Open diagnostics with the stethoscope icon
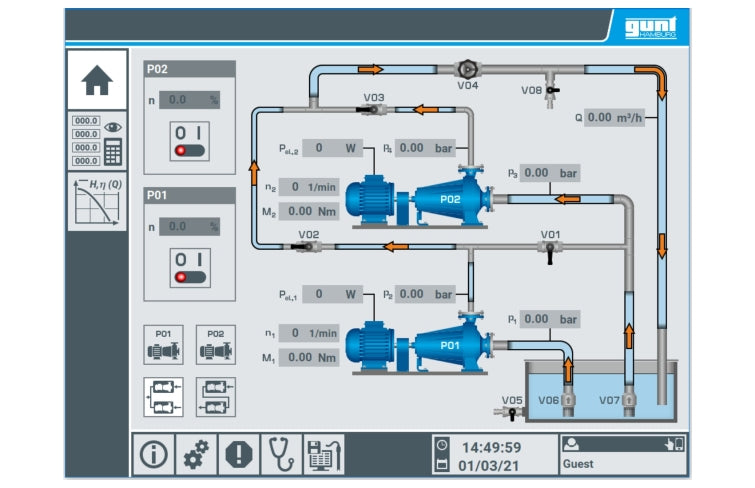 (x=281, y=454)
